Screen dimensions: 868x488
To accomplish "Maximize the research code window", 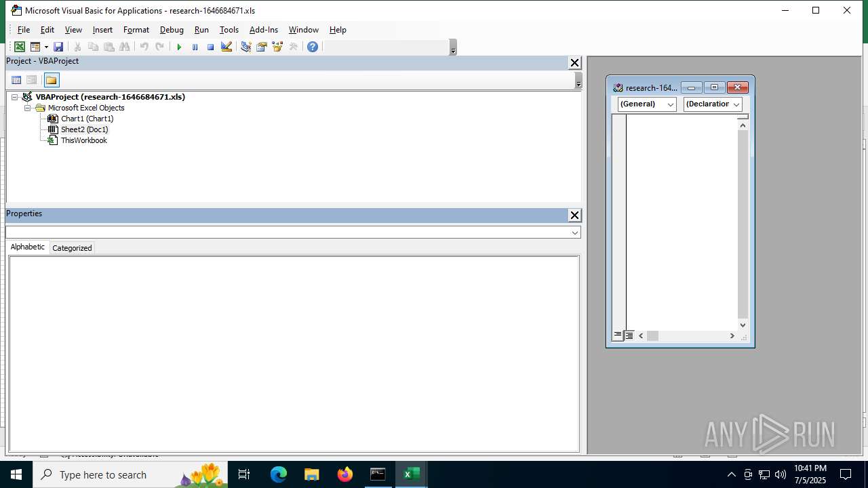I will pyautogui.click(x=714, y=87).
